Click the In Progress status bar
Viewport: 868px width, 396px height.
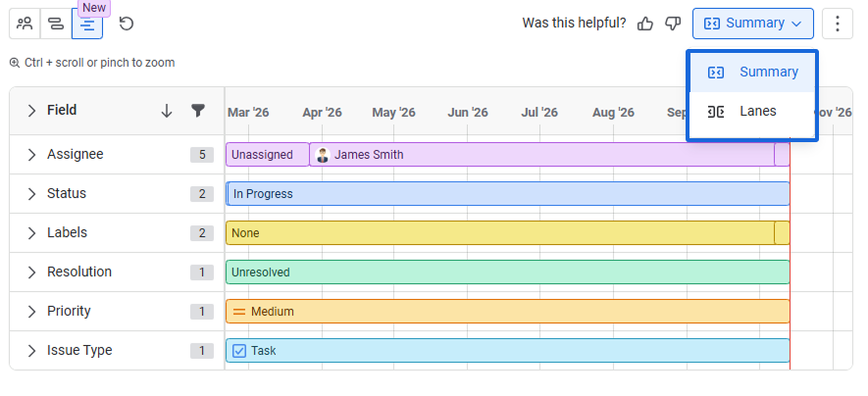509,193
